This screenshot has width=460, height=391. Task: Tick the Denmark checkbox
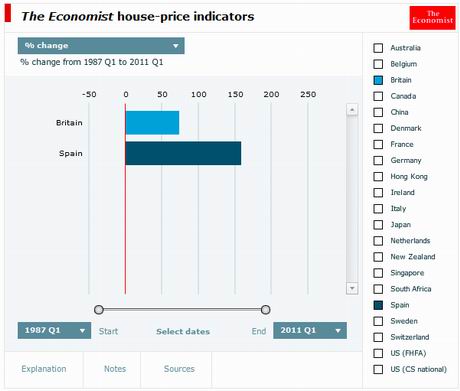378,128
